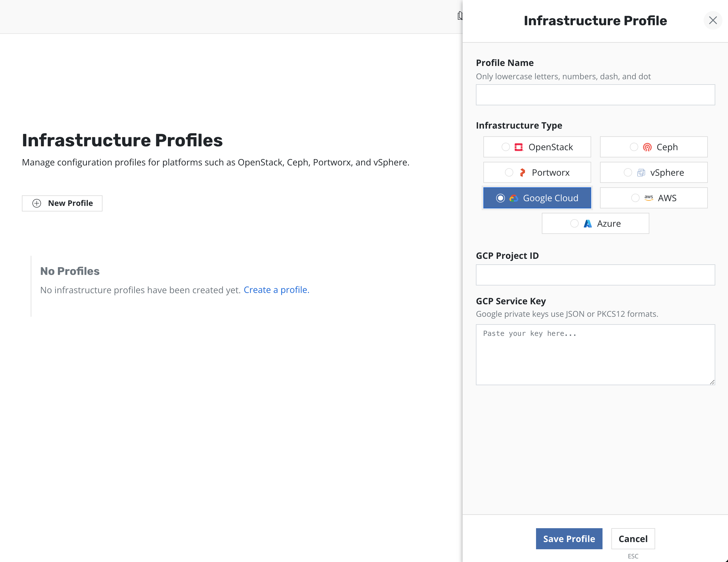Screen dimensions: 728x562
Task: Click the Ceph logo icon
Action: pyautogui.click(x=647, y=147)
